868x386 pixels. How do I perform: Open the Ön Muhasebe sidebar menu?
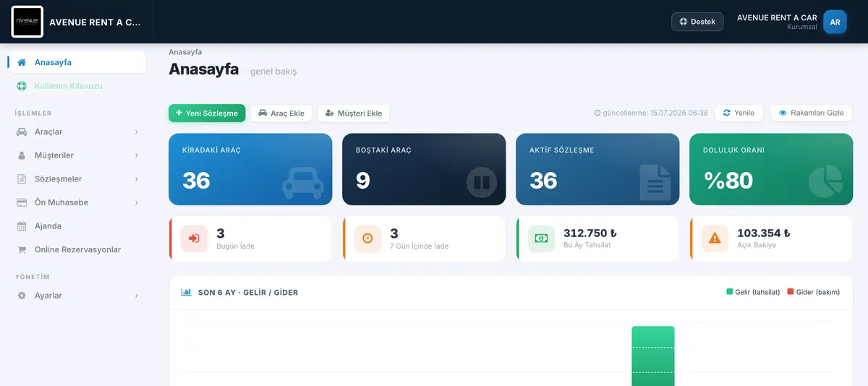pyautogui.click(x=77, y=202)
